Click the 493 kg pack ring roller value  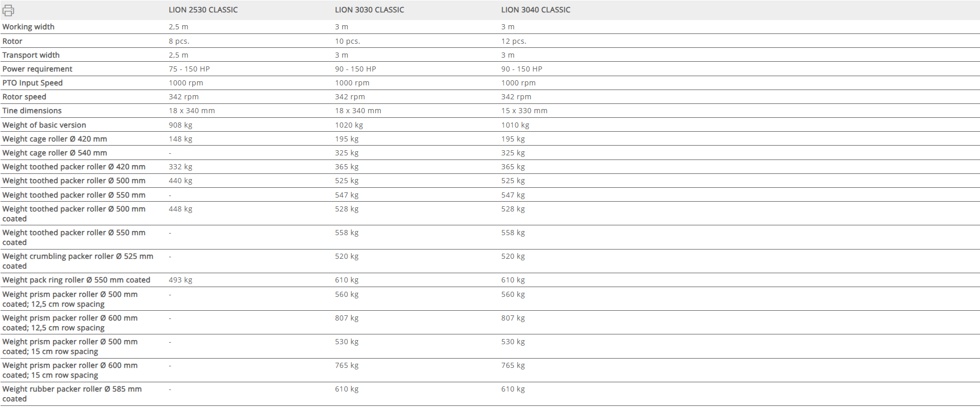[x=180, y=280]
